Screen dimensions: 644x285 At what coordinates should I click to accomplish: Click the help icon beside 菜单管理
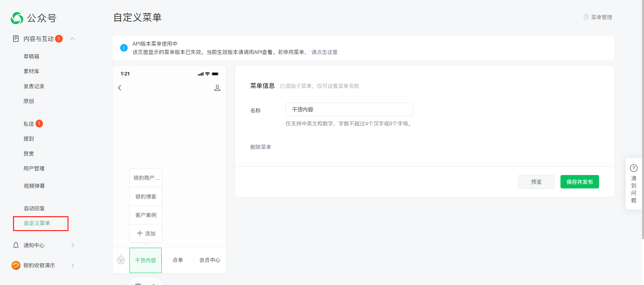[x=586, y=17]
